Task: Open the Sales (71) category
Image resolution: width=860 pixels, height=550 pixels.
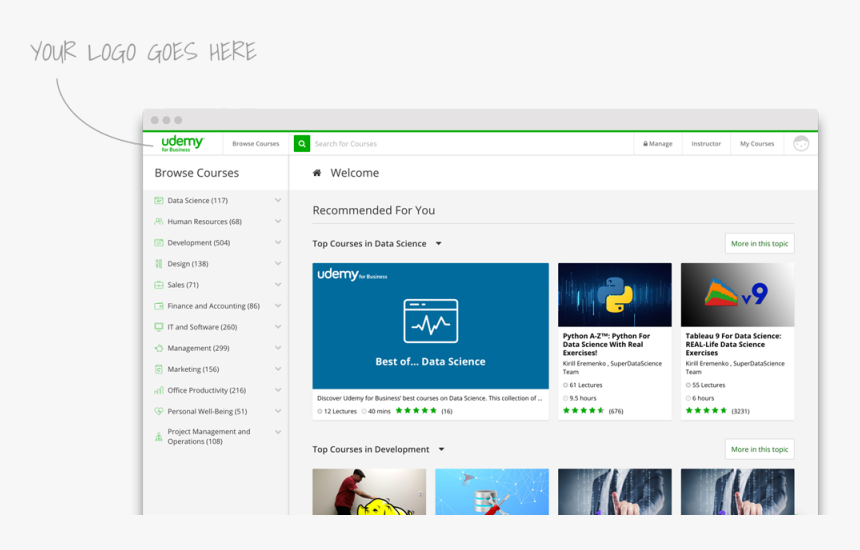Action: pos(183,285)
